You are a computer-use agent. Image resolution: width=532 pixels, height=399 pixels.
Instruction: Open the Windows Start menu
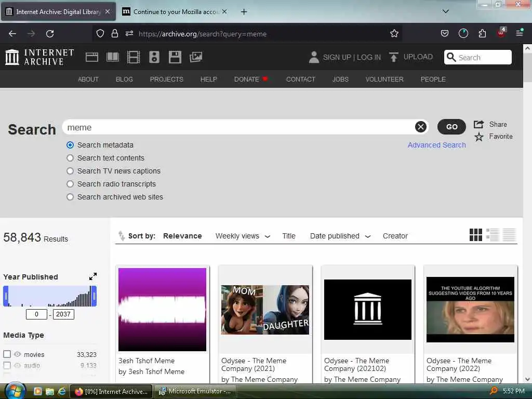click(x=14, y=391)
